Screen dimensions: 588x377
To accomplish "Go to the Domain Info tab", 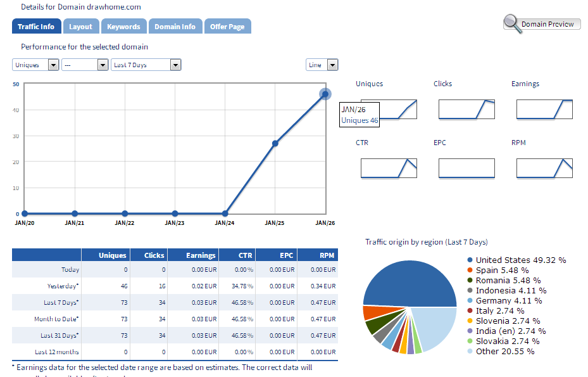I will coord(175,27).
